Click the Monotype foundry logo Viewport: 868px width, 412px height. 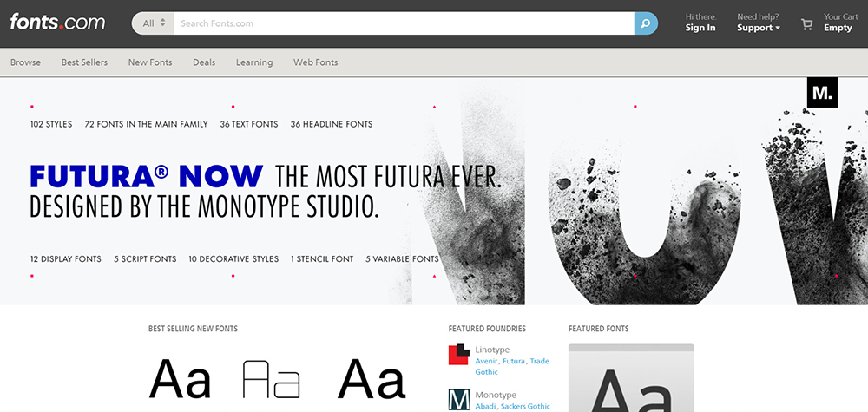click(x=459, y=400)
